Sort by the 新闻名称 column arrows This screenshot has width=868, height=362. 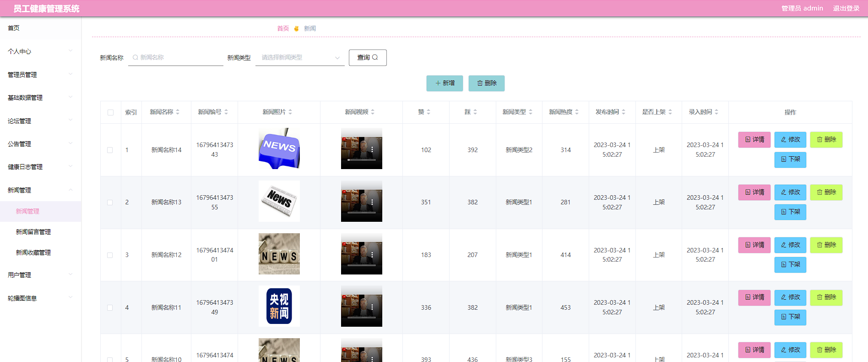(178, 112)
